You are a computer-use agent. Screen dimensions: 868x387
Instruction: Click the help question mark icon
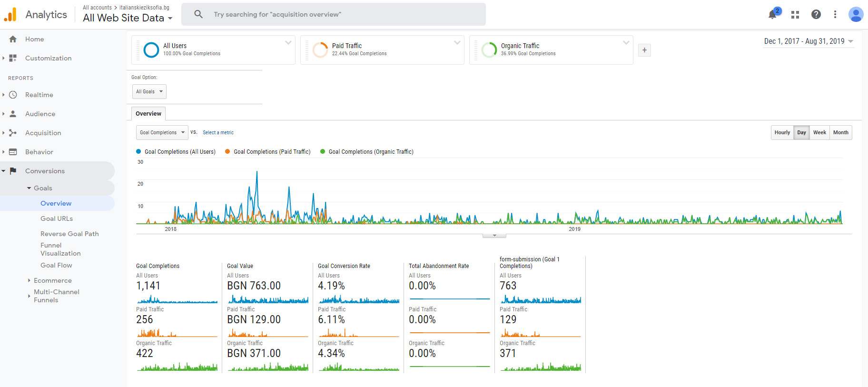pyautogui.click(x=816, y=15)
